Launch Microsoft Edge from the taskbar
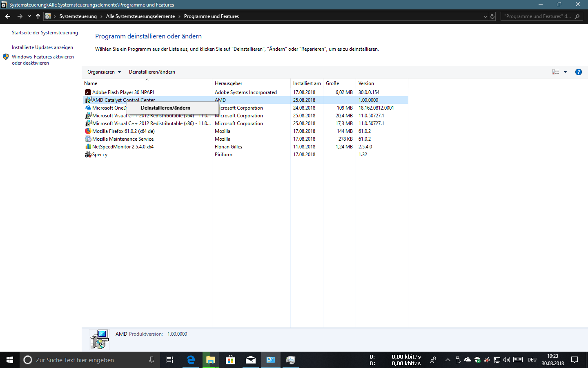The height and width of the screenshot is (368, 588). [x=190, y=360]
